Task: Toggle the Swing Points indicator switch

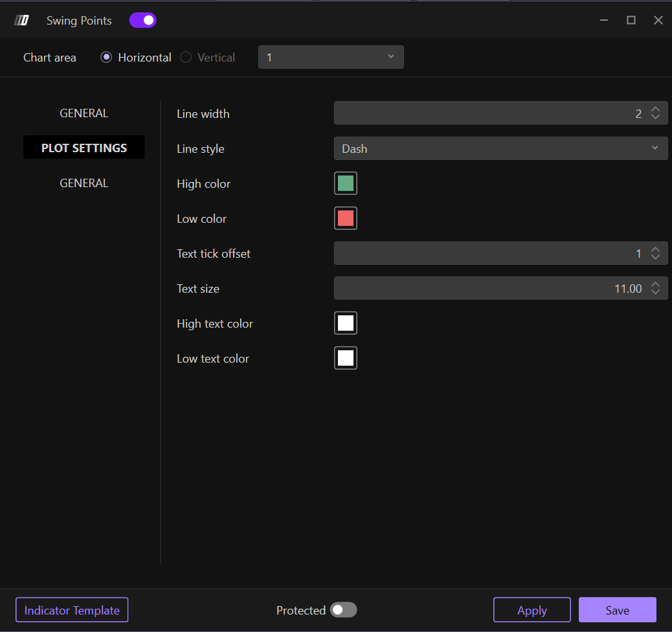Action: (x=143, y=21)
